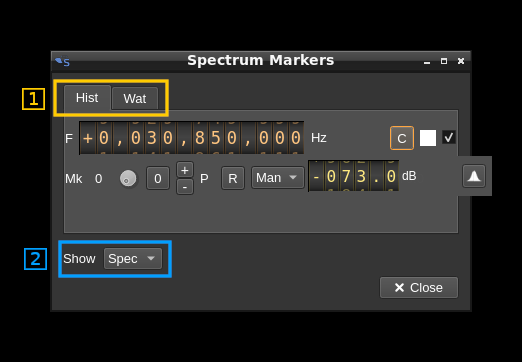Maximize the Spectrum Markers window

coord(444,61)
